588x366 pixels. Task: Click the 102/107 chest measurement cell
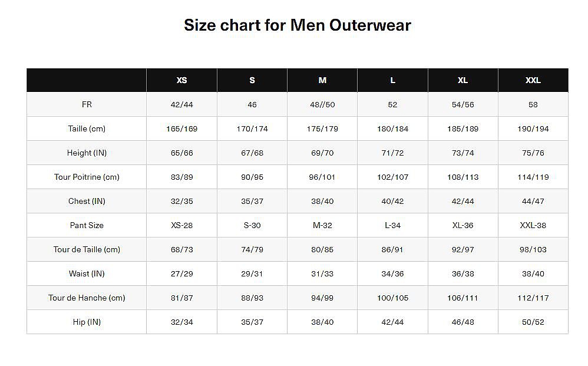[392, 177]
